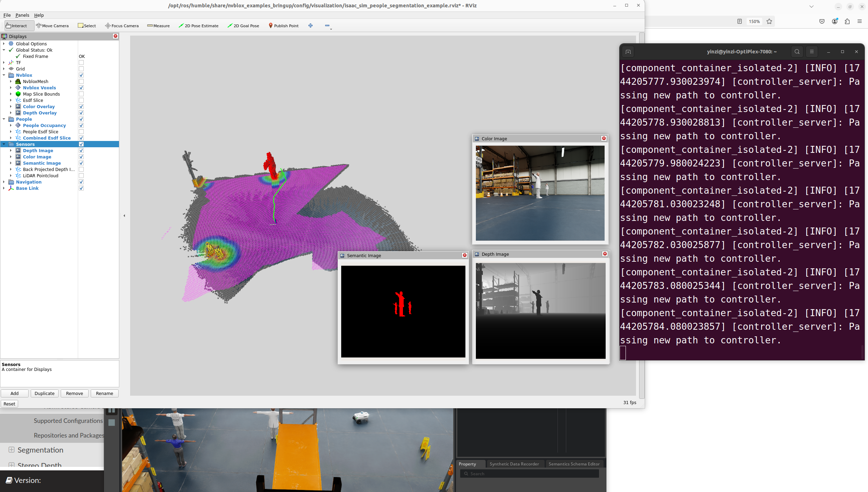
Task: Click the terminal search icon
Action: [797, 52]
